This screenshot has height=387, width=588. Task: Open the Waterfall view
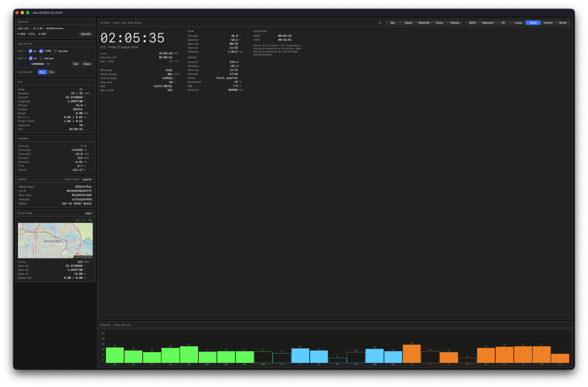[424, 23]
